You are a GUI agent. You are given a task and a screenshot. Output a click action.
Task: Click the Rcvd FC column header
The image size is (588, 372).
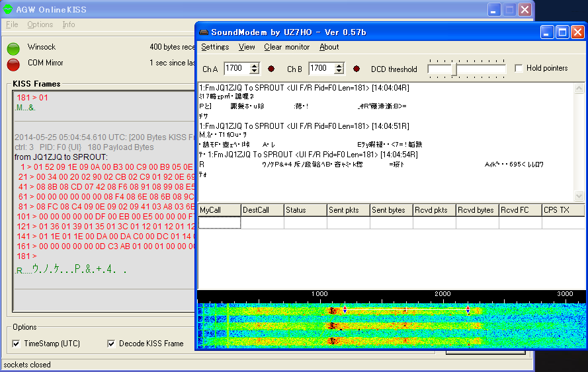coord(520,210)
